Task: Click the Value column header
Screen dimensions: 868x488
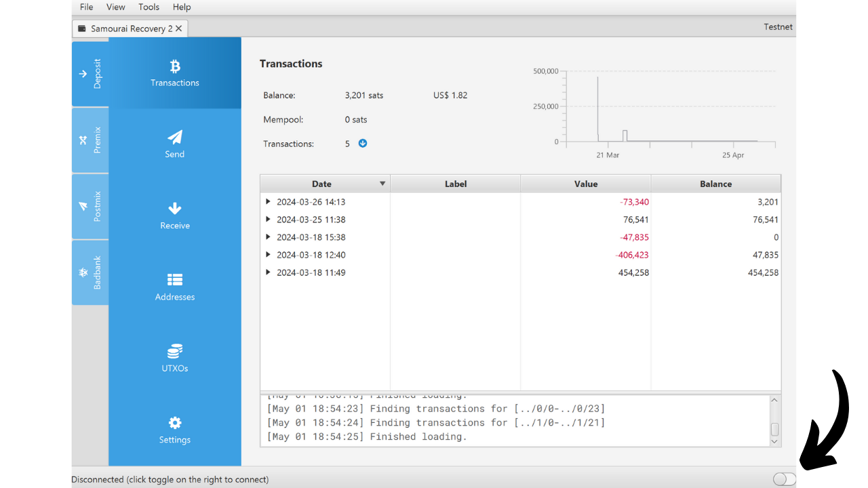Action: (x=586, y=184)
